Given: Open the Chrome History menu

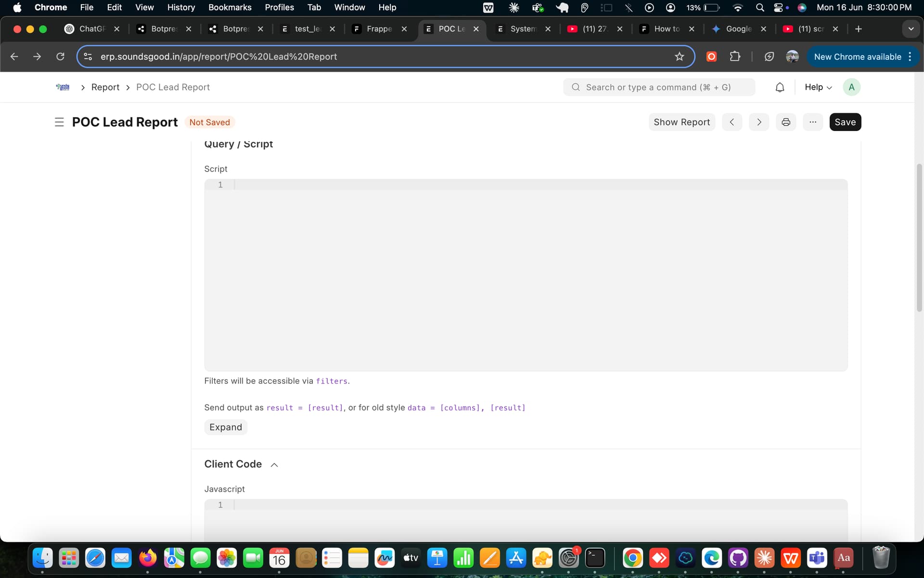Looking at the screenshot, I should [181, 8].
